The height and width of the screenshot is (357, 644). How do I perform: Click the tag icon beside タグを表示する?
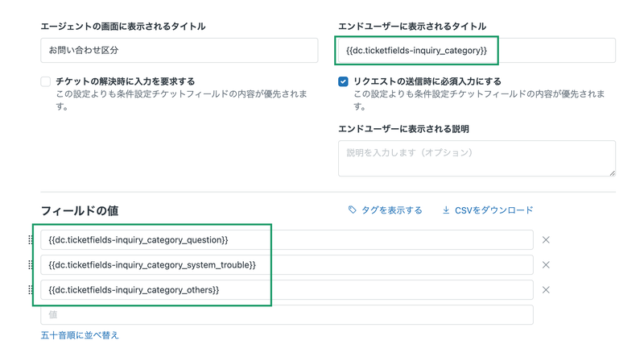click(352, 210)
